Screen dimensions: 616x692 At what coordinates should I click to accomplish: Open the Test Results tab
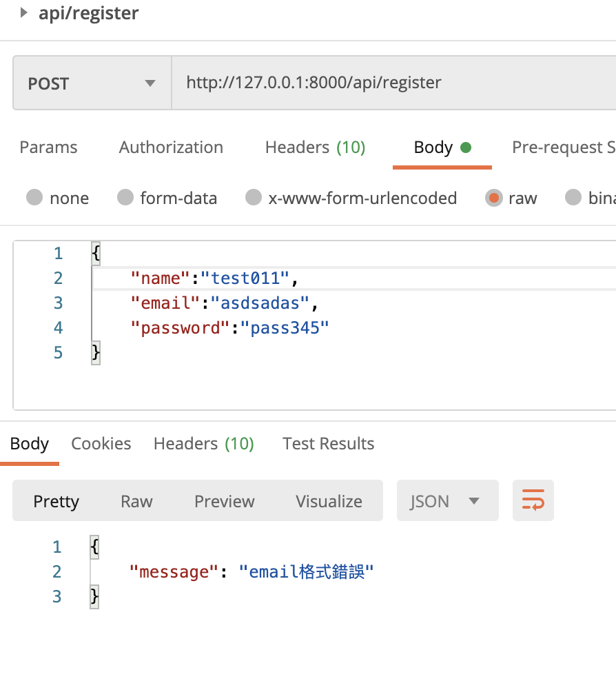328,444
